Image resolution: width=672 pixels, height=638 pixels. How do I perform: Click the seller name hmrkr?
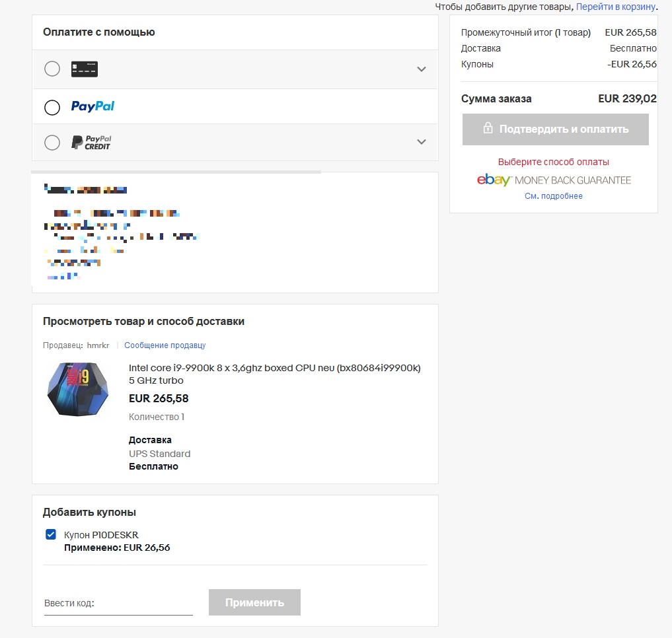coord(98,345)
